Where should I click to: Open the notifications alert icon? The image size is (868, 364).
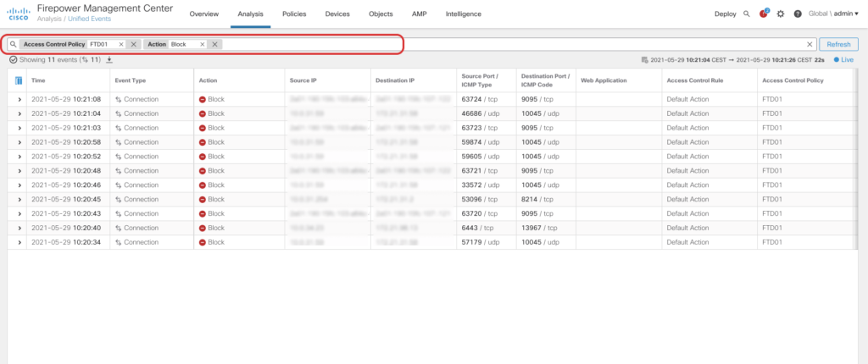coord(764,14)
